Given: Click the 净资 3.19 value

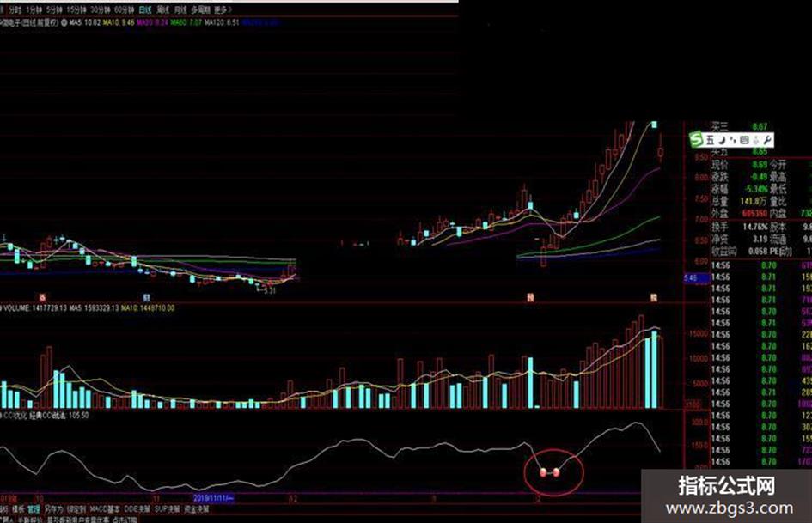Looking at the screenshot, I should (x=760, y=240).
